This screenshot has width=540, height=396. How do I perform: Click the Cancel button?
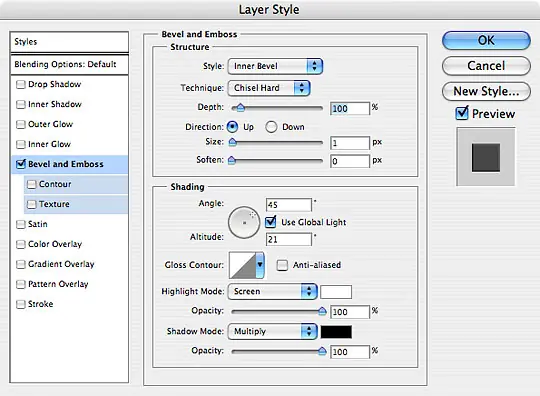(486, 66)
